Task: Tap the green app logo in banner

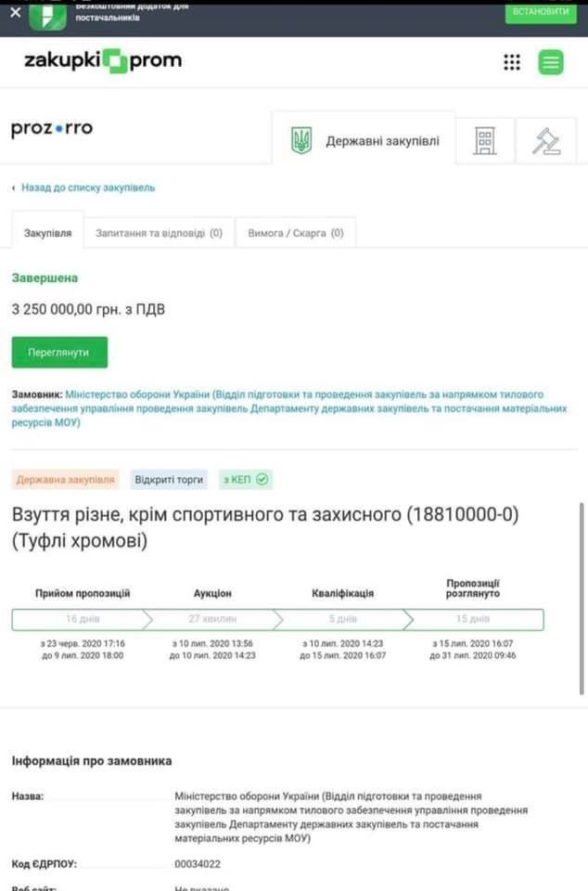Action: pyautogui.click(x=47, y=17)
